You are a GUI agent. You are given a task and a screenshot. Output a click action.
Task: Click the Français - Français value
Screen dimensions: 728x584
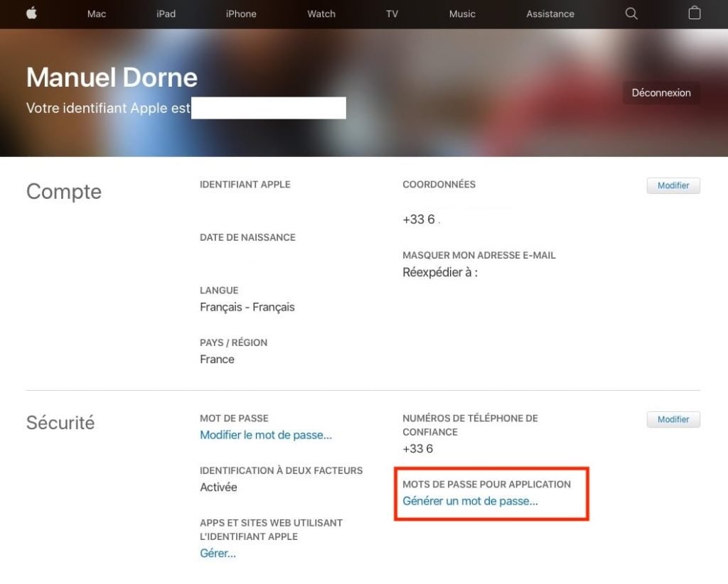pyautogui.click(x=247, y=307)
